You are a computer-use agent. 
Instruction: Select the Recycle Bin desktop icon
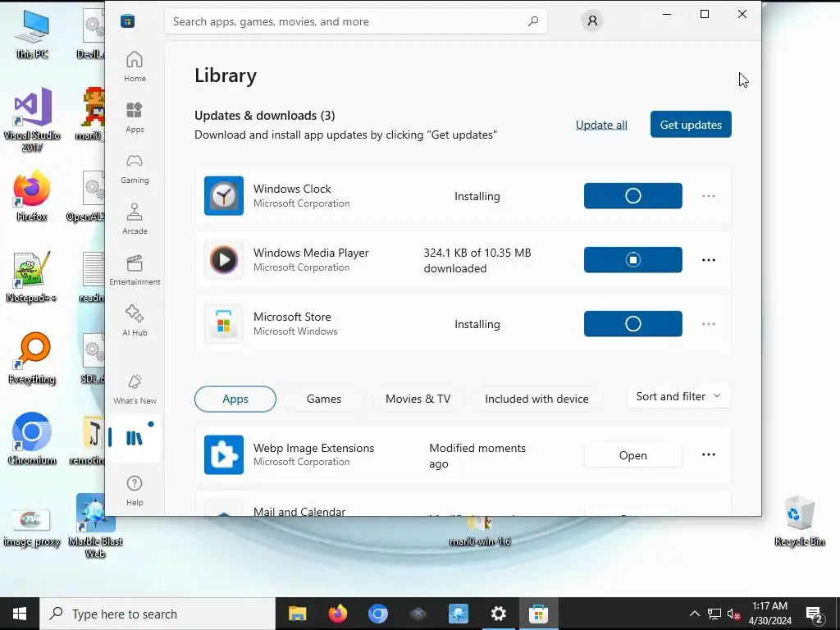pyautogui.click(x=799, y=521)
